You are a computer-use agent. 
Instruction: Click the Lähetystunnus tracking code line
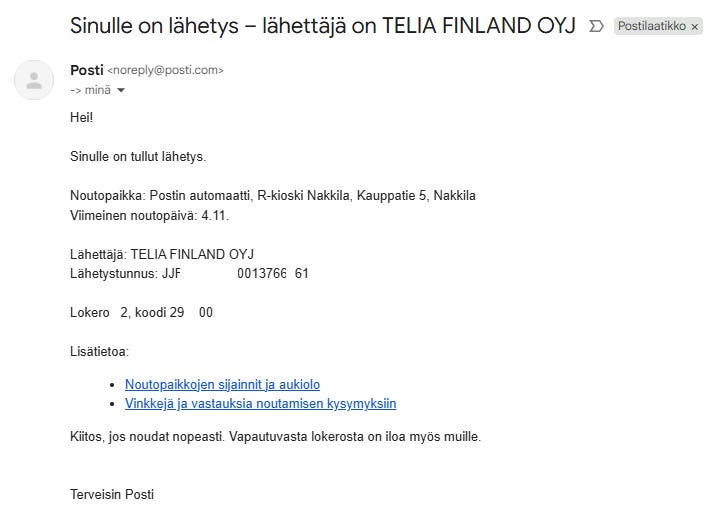click(x=189, y=273)
